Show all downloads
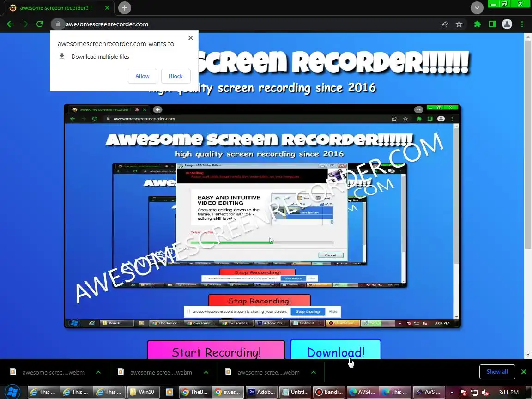532x399 pixels. (x=497, y=371)
